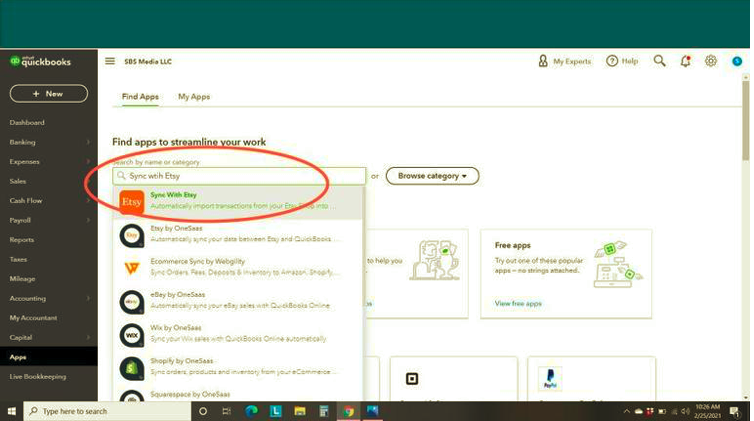Select Ecommerce Sync by Webgility suggestion
This screenshot has width=754, height=421.
238,268
